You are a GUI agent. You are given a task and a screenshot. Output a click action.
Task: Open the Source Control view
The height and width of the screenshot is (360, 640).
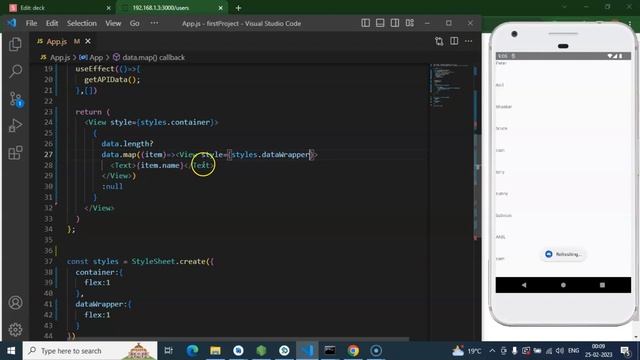[16, 99]
